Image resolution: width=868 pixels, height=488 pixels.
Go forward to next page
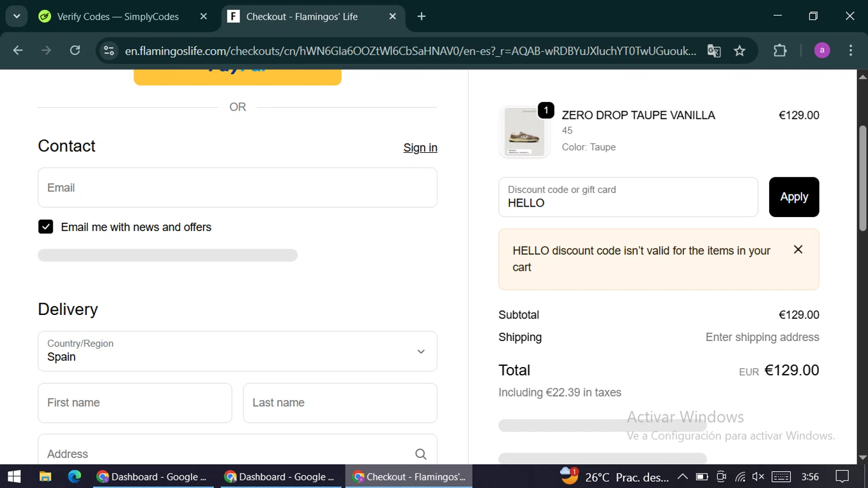[x=46, y=51]
